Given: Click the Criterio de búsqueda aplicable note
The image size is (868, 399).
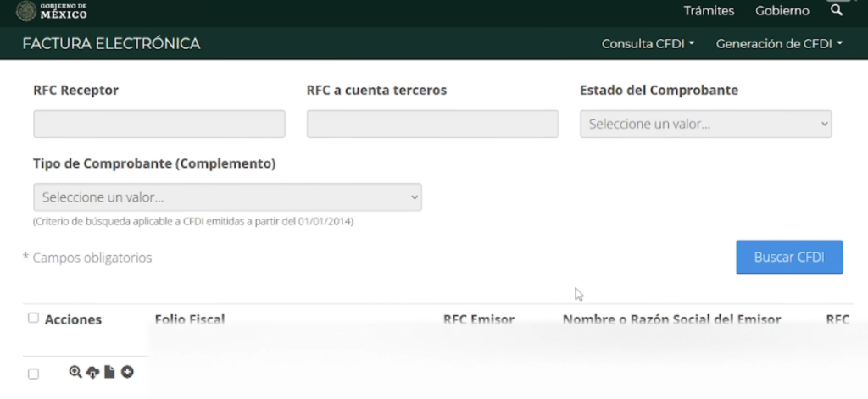Looking at the screenshot, I should 193,221.
